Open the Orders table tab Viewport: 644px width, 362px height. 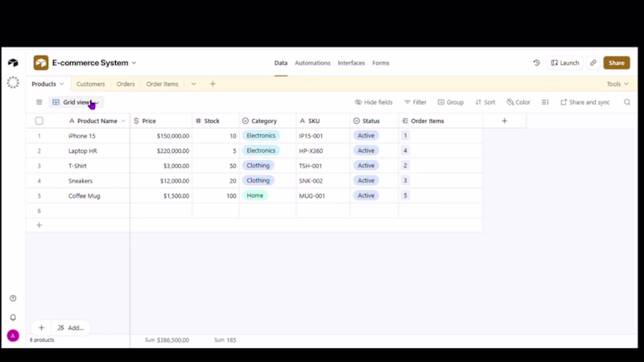point(126,84)
